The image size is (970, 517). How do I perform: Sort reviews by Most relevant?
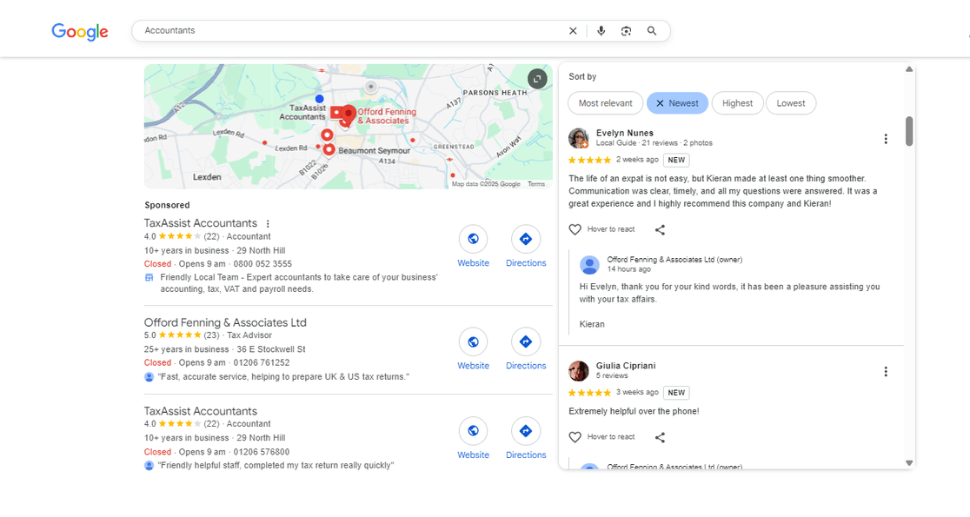click(606, 103)
